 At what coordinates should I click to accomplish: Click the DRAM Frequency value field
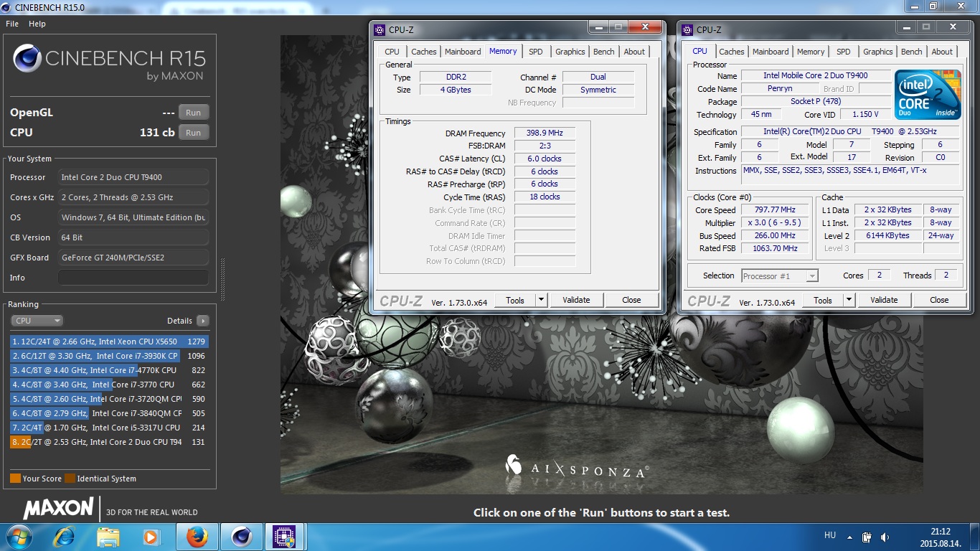545,133
